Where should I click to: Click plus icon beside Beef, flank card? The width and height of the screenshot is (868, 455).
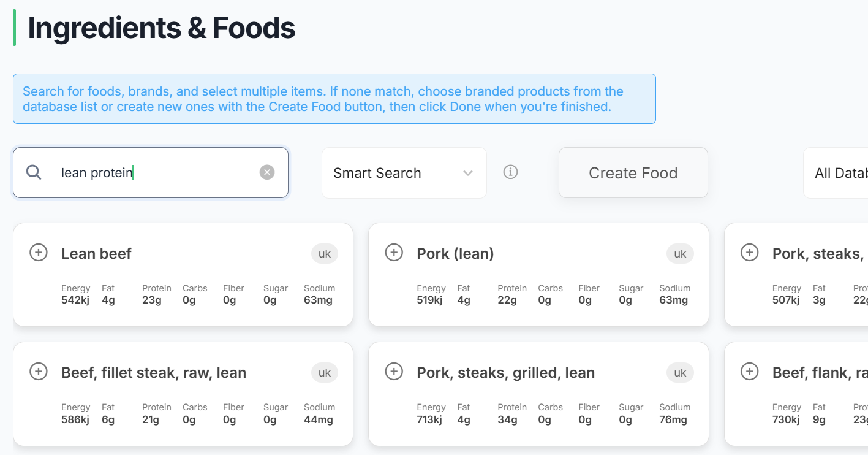coord(749,372)
